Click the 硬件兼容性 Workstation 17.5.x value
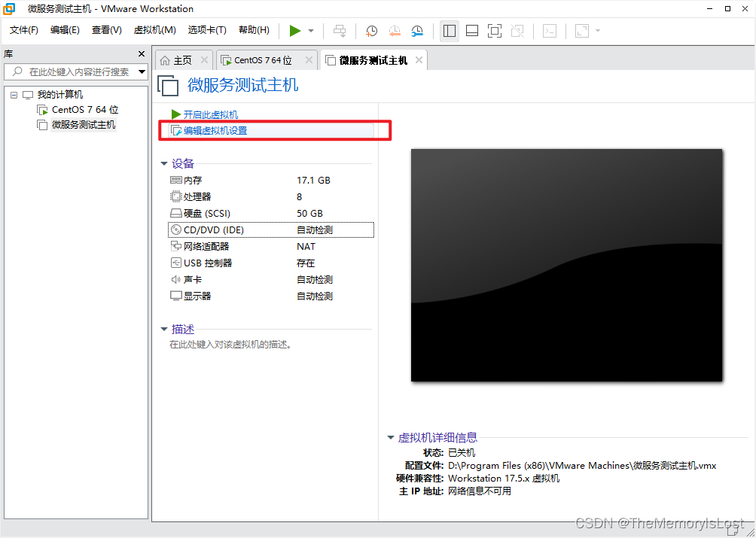 point(504,479)
